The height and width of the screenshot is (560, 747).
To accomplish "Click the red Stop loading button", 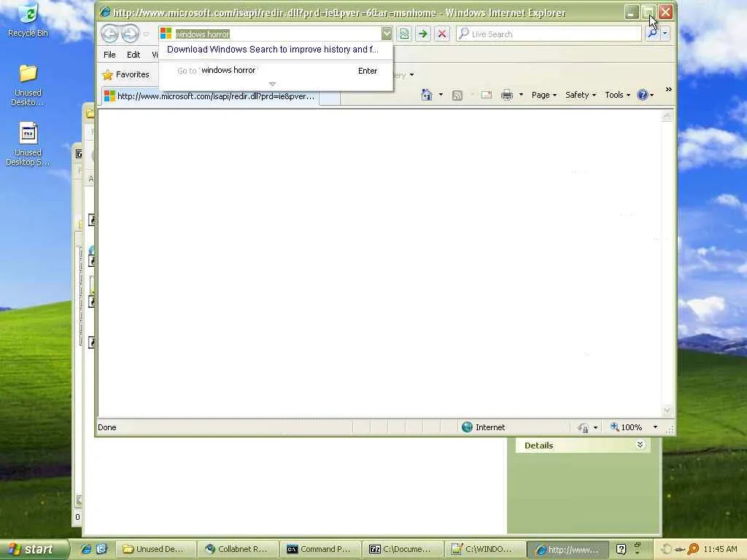I will [x=442, y=34].
